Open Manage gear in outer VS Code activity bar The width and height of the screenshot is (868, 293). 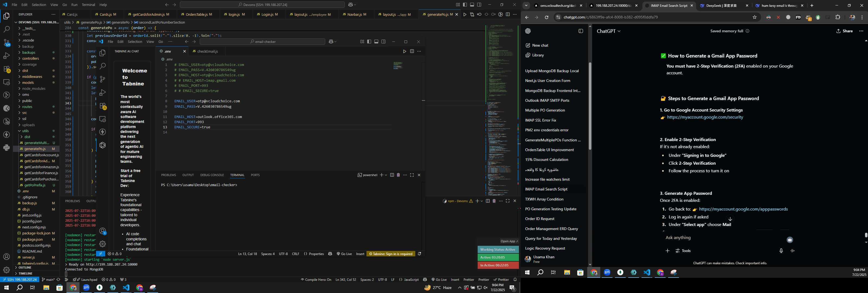coord(7,270)
